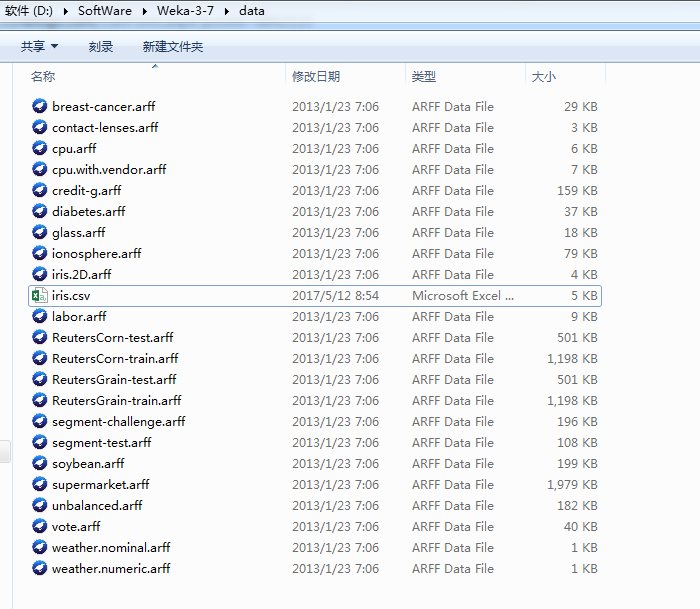Click the labor.arff file icon
Viewport: 700px width, 609px height.
pyautogui.click(x=40, y=316)
